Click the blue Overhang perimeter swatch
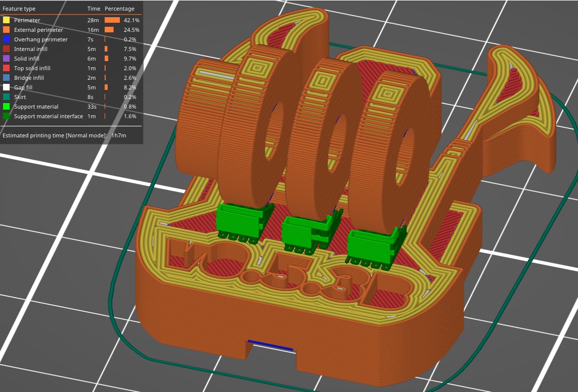The image size is (578, 392). (6, 39)
